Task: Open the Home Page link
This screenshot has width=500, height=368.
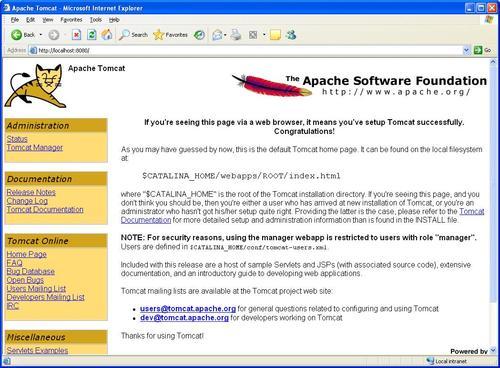Action: [x=27, y=254]
